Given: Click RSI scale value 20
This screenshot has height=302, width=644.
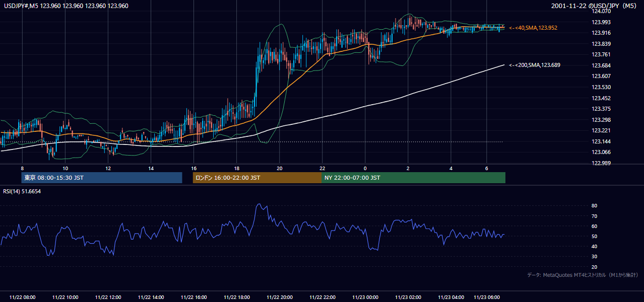Looking at the screenshot, I should 595,267.
